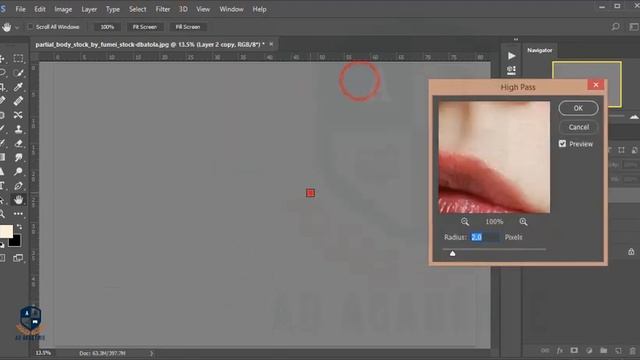Open the Help menu

[259, 9]
